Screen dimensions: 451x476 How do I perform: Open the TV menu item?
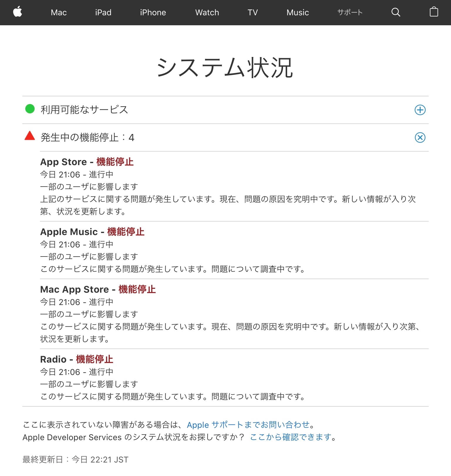(x=253, y=13)
